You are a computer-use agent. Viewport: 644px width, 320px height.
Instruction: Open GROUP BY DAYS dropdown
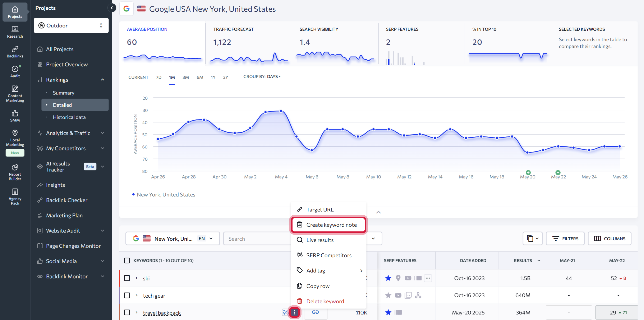pos(274,76)
